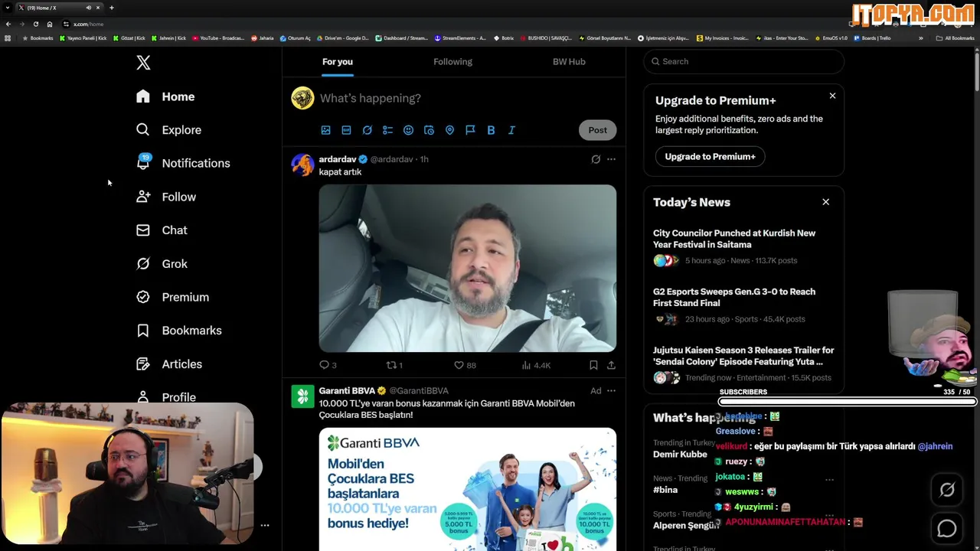This screenshot has height=551, width=980.
Task: Open Premium from the sidebar
Action: point(171,297)
